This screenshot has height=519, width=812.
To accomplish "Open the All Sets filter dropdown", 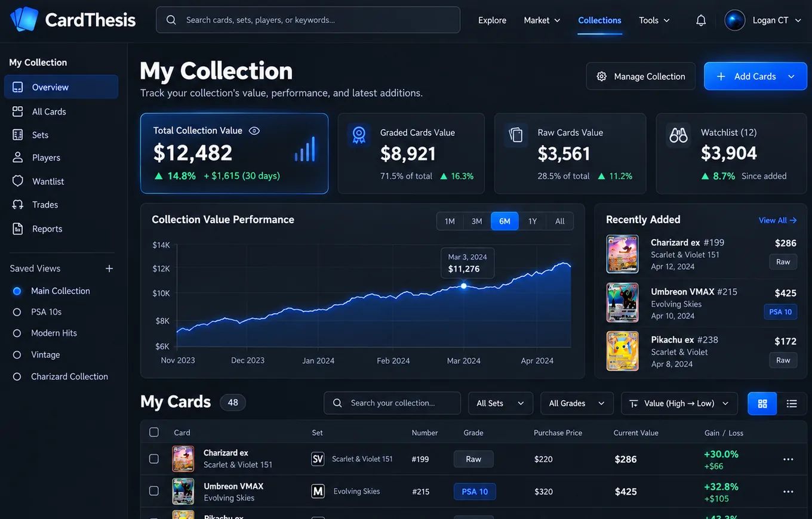I will pos(500,403).
